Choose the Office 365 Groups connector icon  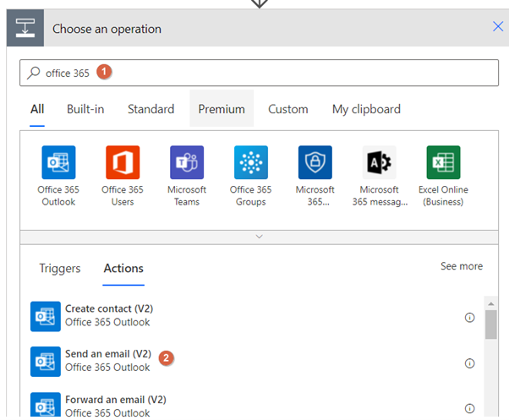[x=251, y=162]
